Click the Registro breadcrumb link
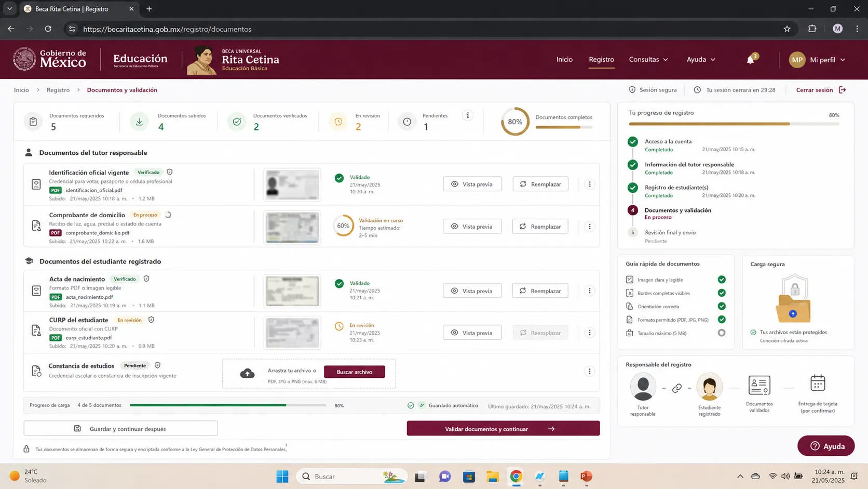Screen dimensions: 868x489 coord(58,90)
